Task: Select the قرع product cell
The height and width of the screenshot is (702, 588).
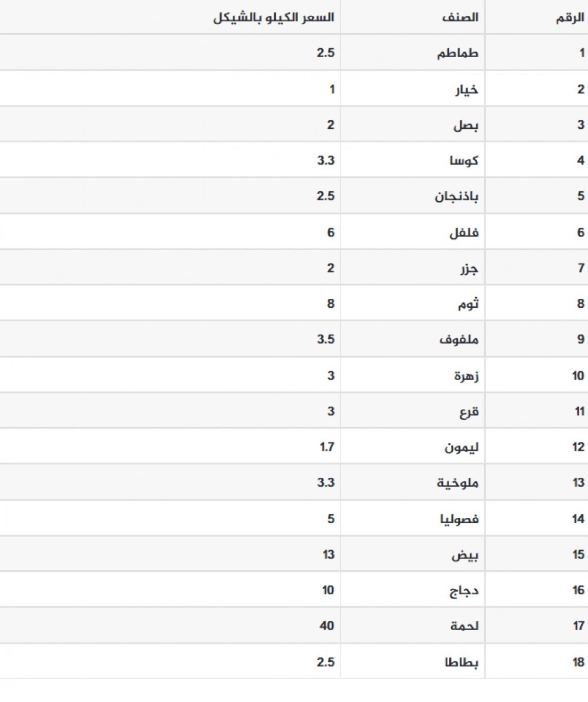Action: tap(469, 411)
